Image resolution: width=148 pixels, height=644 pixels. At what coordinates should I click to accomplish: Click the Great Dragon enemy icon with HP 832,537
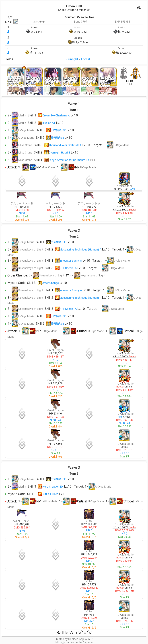55,344
